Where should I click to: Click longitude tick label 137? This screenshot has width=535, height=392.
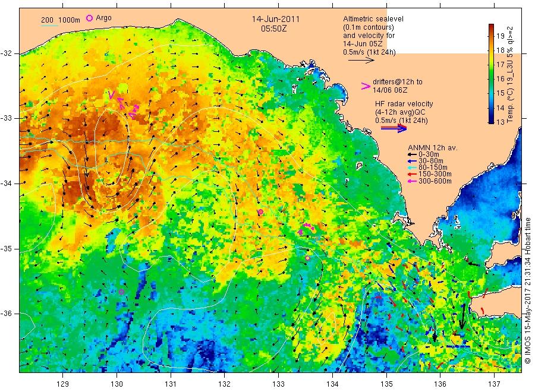click(494, 384)
